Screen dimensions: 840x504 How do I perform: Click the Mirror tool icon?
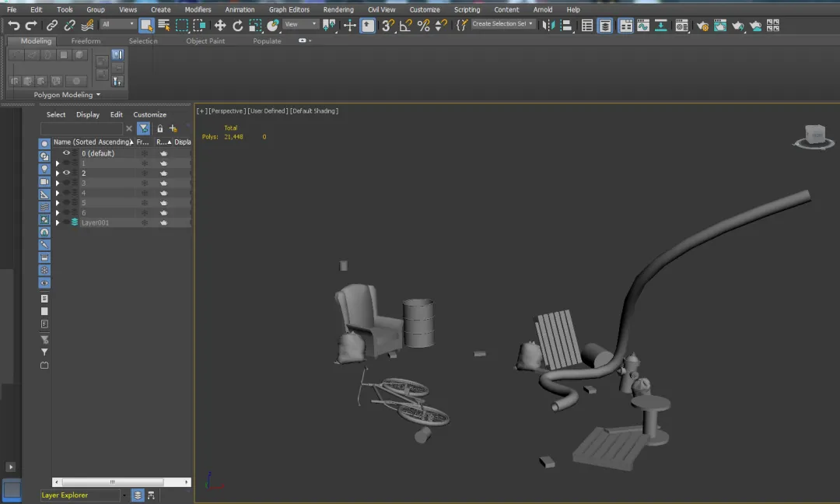548,26
